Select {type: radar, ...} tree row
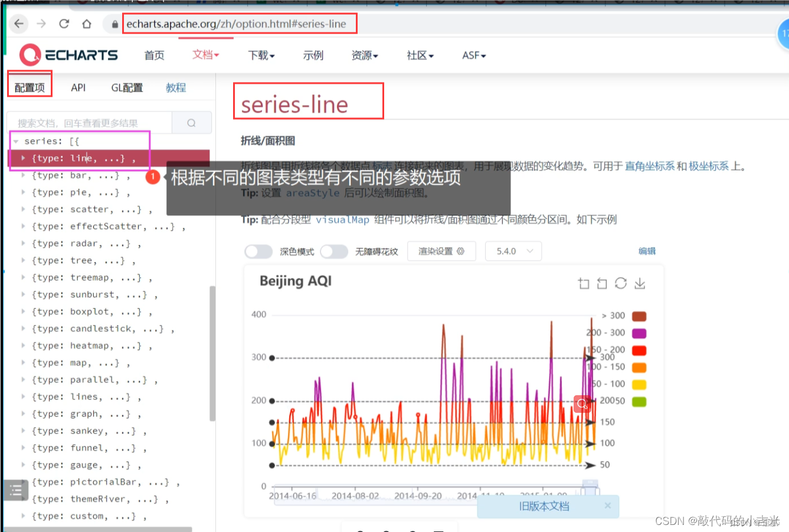The height and width of the screenshot is (532, 789). pyautogui.click(x=86, y=244)
